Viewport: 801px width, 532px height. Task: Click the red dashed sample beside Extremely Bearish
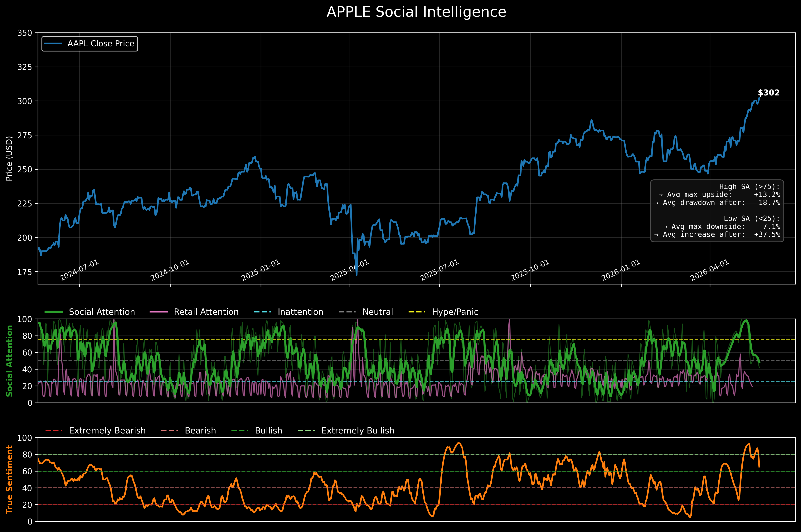[x=54, y=431]
